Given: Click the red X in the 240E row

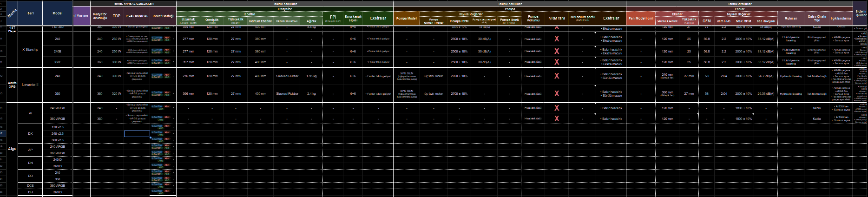Looking at the screenshot, I should pyautogui.click(x=557, y=51).
